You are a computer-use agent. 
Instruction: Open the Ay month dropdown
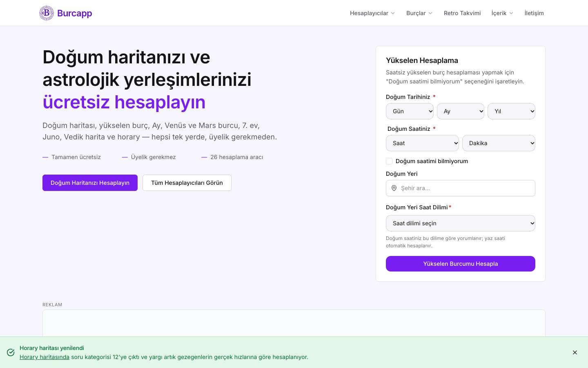coord(461,111)
